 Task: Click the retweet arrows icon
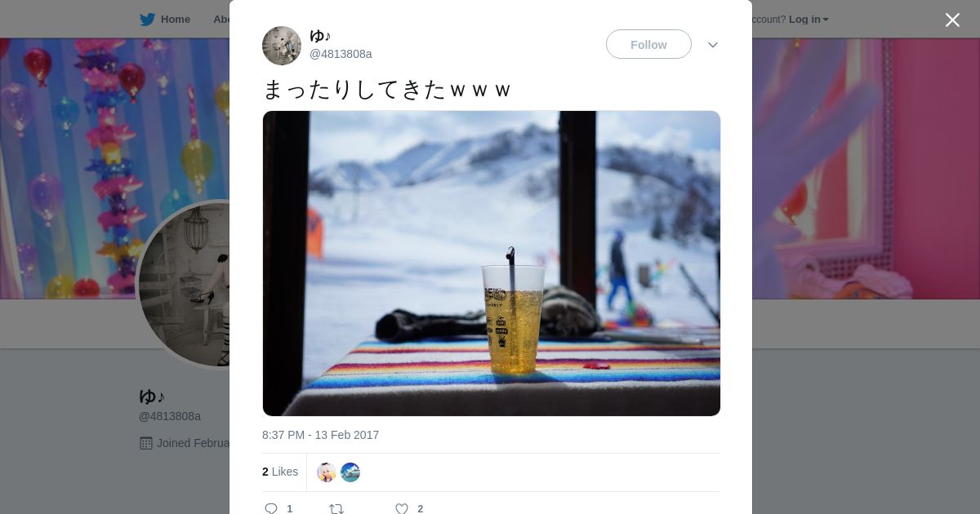(336, 508)
